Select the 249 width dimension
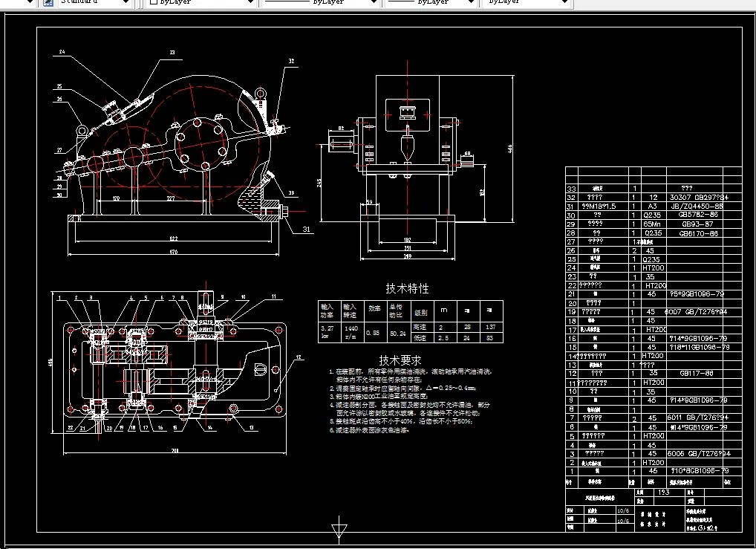756x549 pixels. (x=408, y=256)
